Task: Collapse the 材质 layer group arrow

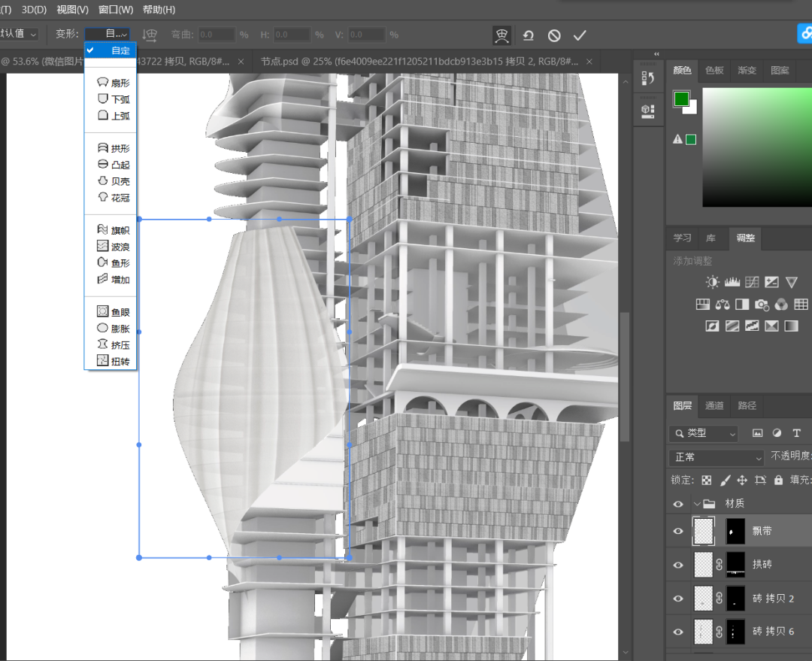Action: click(697, 504)
